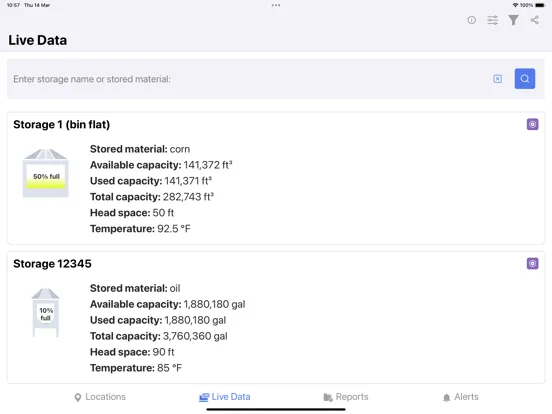Screen dimensions: 552x414
Task: Open the sliders settings icon
Action: click(493, 20)
